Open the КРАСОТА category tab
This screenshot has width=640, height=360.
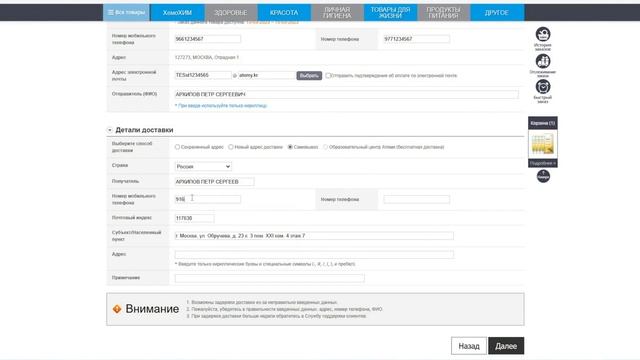point(284,13)
